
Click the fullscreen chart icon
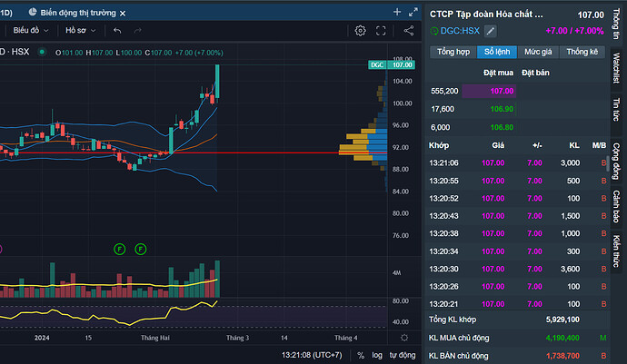click(x=383, y=30)
